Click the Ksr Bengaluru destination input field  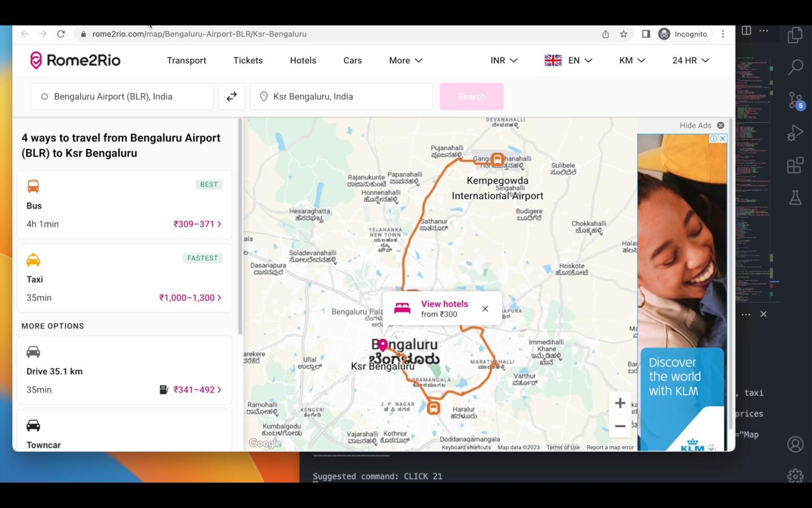342,97
